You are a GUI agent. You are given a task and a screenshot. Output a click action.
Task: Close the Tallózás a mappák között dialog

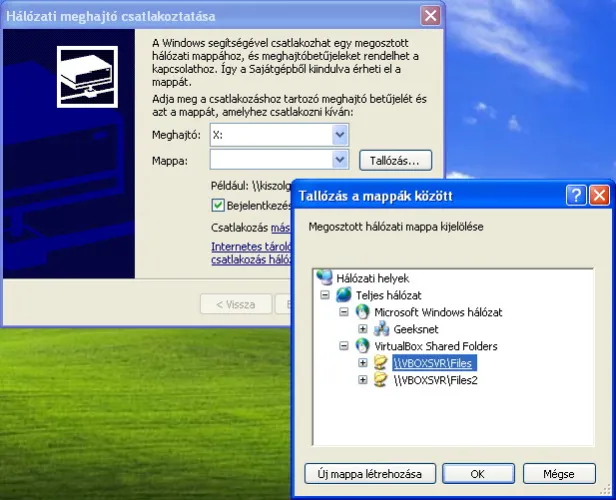(x=600, y=195)
